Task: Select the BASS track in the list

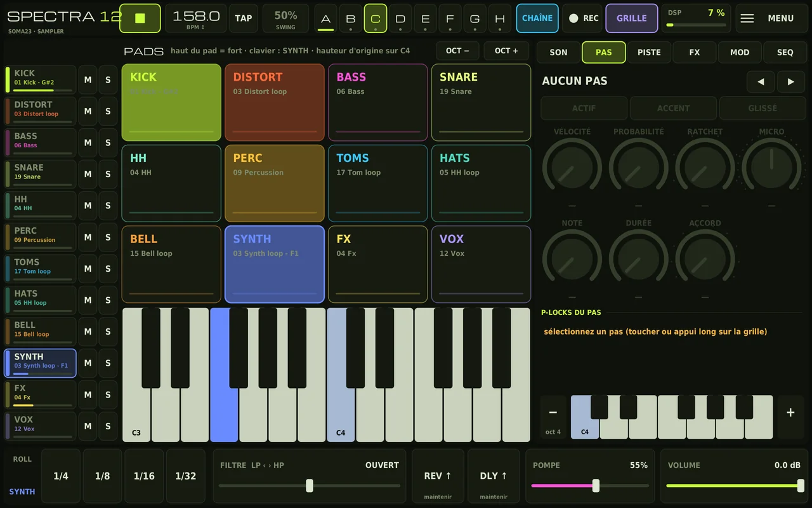Action: tap(40, 142)
